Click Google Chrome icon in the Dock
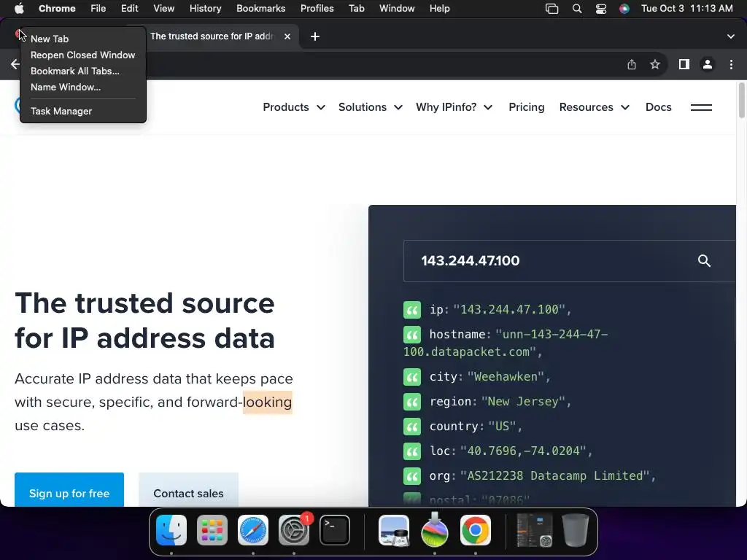 click(476, 530)
